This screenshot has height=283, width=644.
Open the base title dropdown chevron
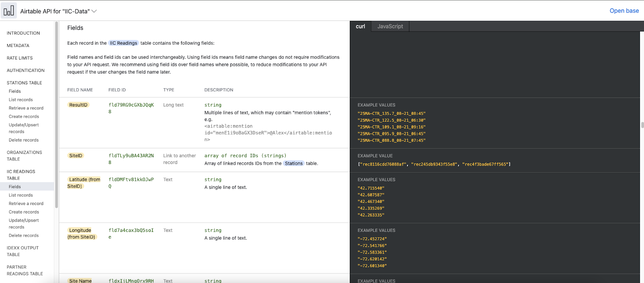(x=94, y=11)
